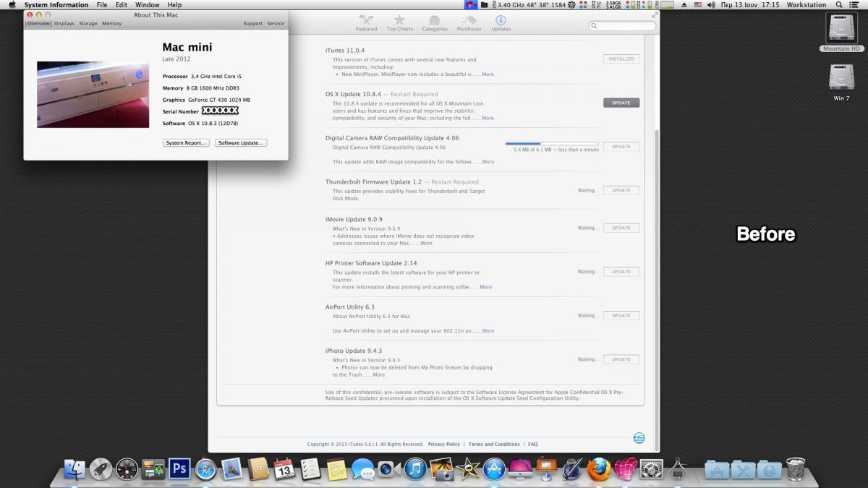Click Update button for iMovie Update 9.0.9
Image resolution: width=868 pixels, height=488 pixels.
point(621,228)
